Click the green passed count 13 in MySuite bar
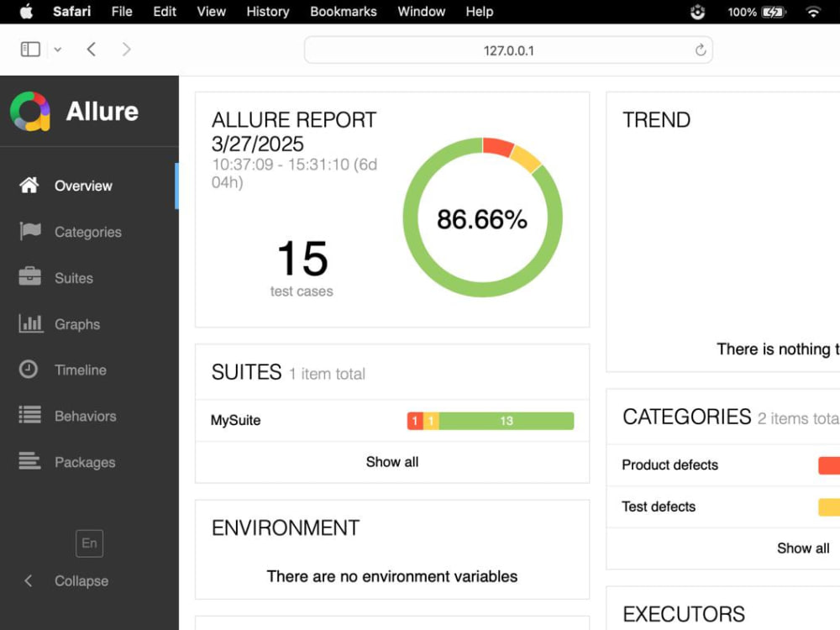Viewport: 840px width, 630px height. [507, 421]
